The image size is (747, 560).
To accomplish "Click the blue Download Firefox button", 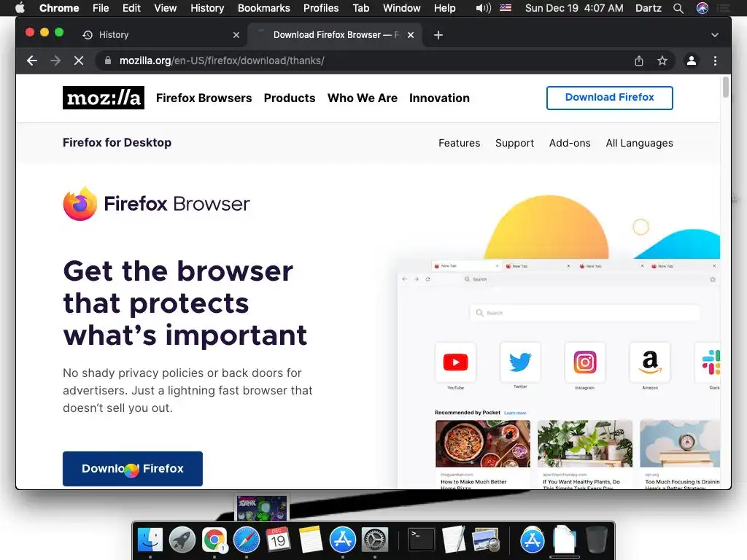I will click(133, 469).
